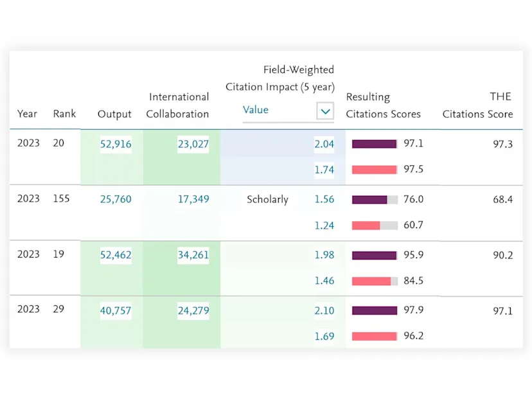The image size is (532, 399).
Task: Click the Rank column header
Action: [x=64, y=114]
